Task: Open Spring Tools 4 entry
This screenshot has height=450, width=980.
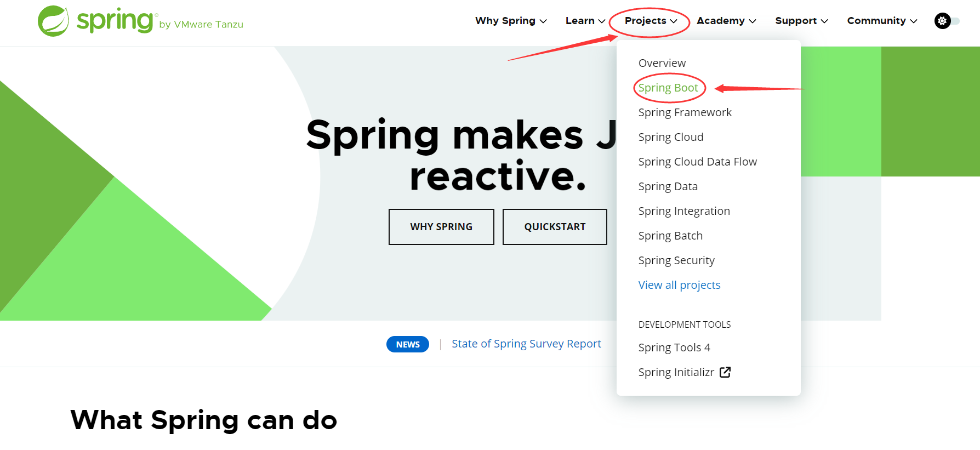Action: (x=674, y=348)
